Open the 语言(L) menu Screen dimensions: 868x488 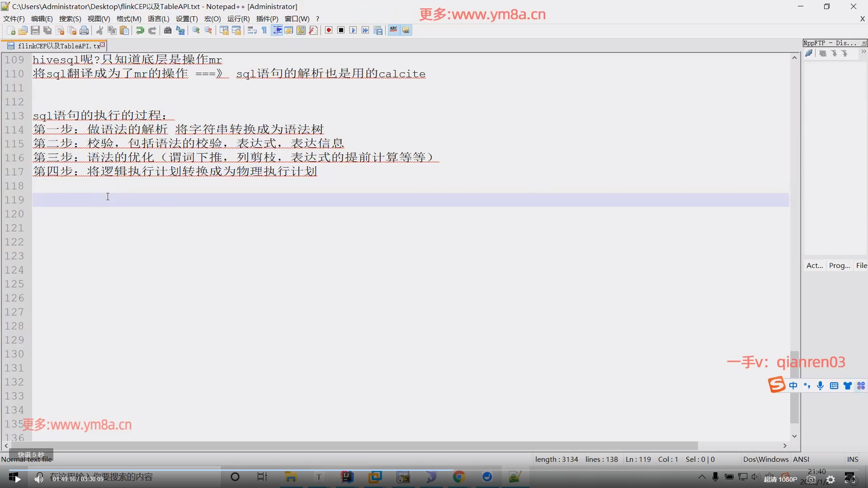pyautogui.click(x=158, y=19)
